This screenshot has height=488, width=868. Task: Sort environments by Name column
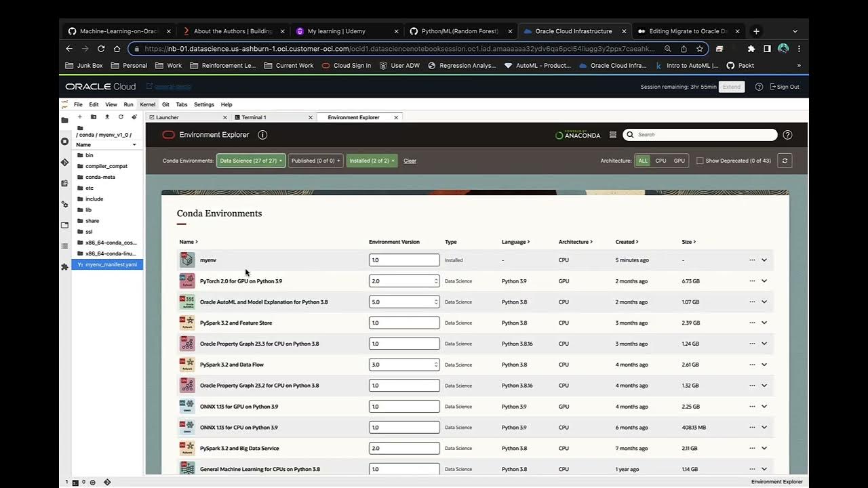click(189, 242)
